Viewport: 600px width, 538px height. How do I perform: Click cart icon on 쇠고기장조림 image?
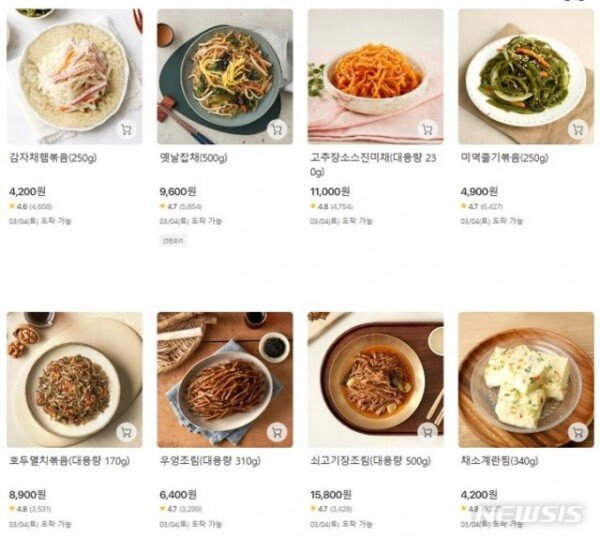(x=427, y=432)
